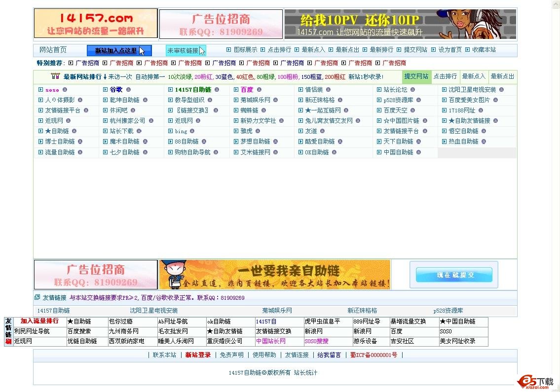Click the round icon beside 悟空自助链
The width and height of the screenshot is (560, 392).
(x=484, y=131)
